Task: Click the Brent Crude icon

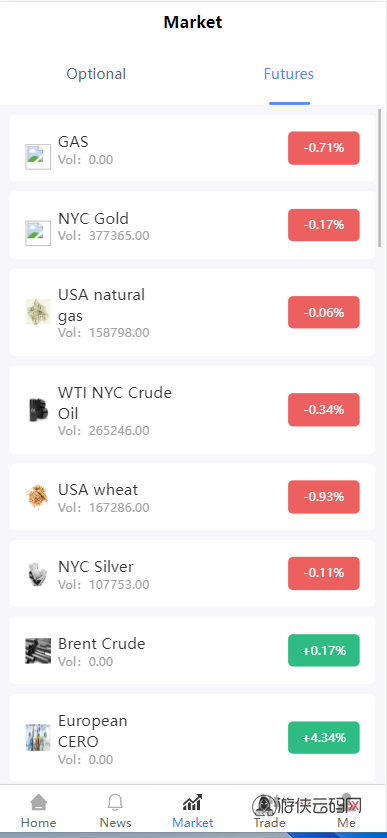Action: [38, 650]
